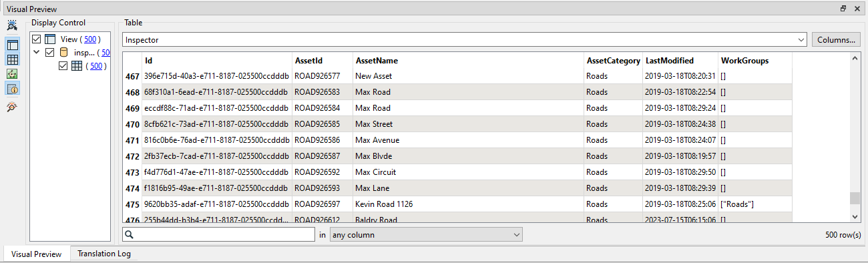Click the select-and-zoom tool icon

(x=13, y=25)
